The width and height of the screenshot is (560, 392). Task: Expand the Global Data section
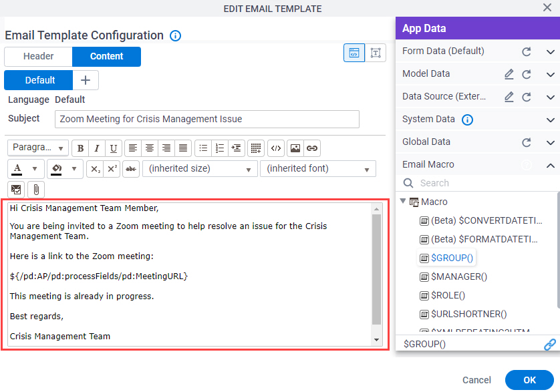tap(551, 142)
